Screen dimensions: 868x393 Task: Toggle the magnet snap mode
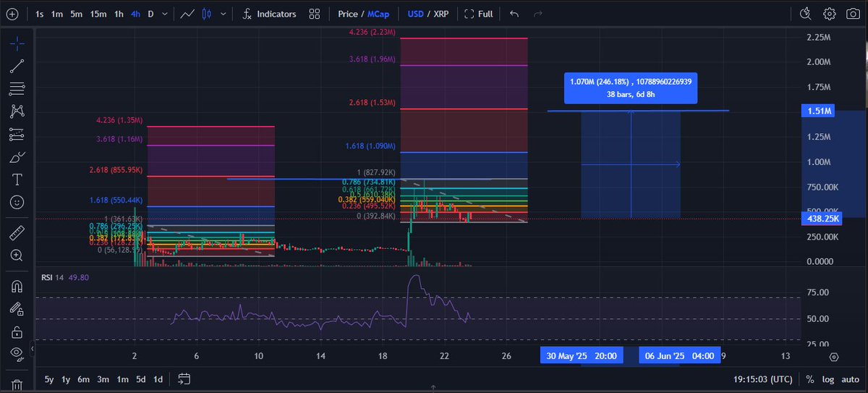coord(18,287)
